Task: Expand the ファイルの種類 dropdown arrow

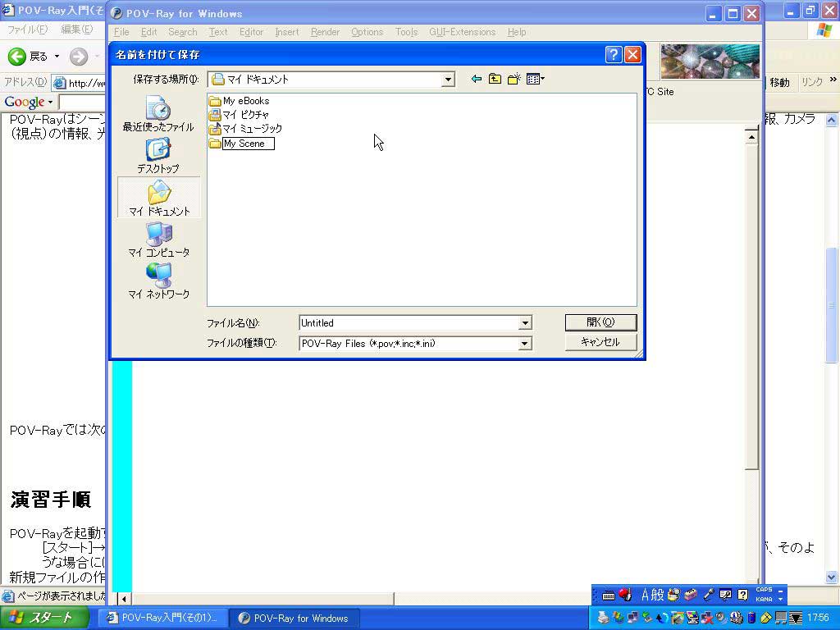Action: click(x=525, y=344)
